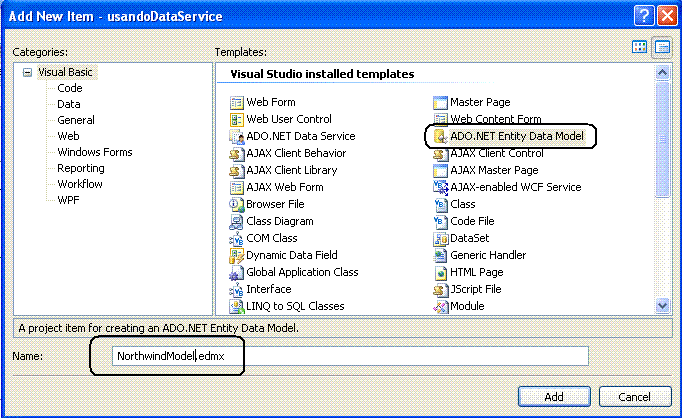
Task: Select the LINQ to SQL Classes icon
Action: (236, 307)
